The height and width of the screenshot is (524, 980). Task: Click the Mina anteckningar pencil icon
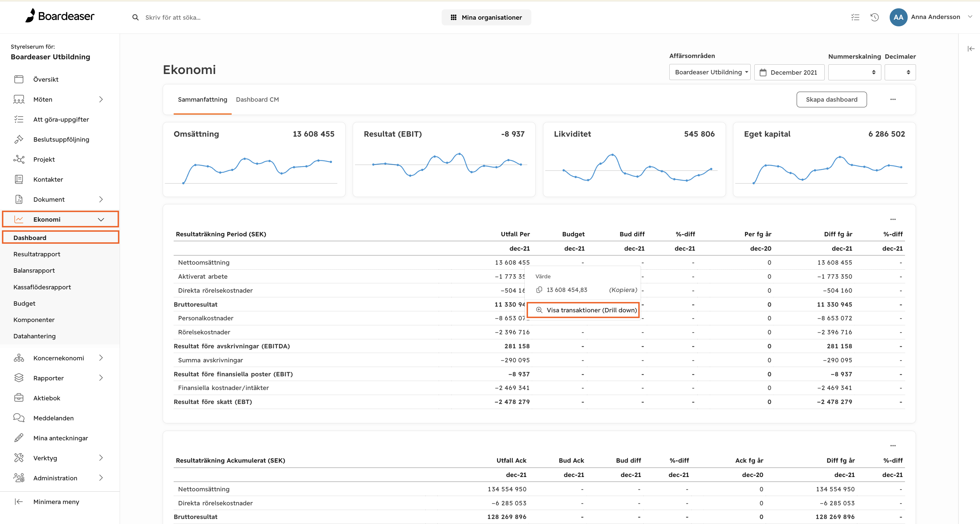(x=19, y=438)
